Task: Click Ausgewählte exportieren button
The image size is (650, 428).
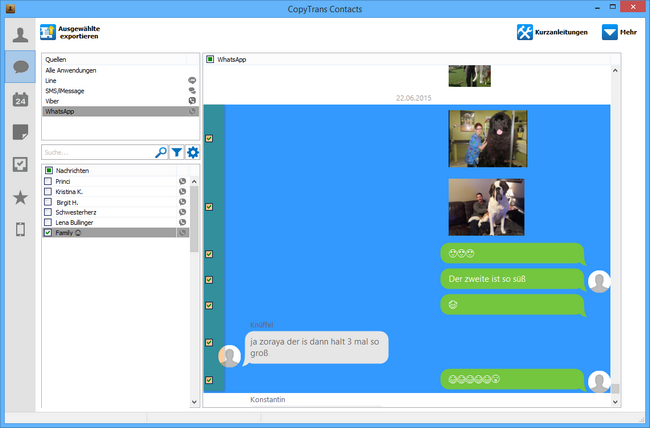Action: point(73,32)
